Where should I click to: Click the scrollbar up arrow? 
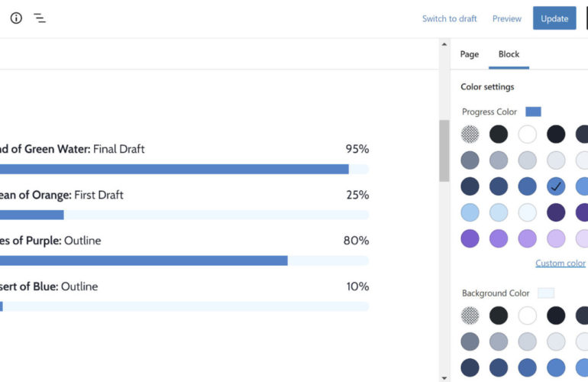pos(444,44)
